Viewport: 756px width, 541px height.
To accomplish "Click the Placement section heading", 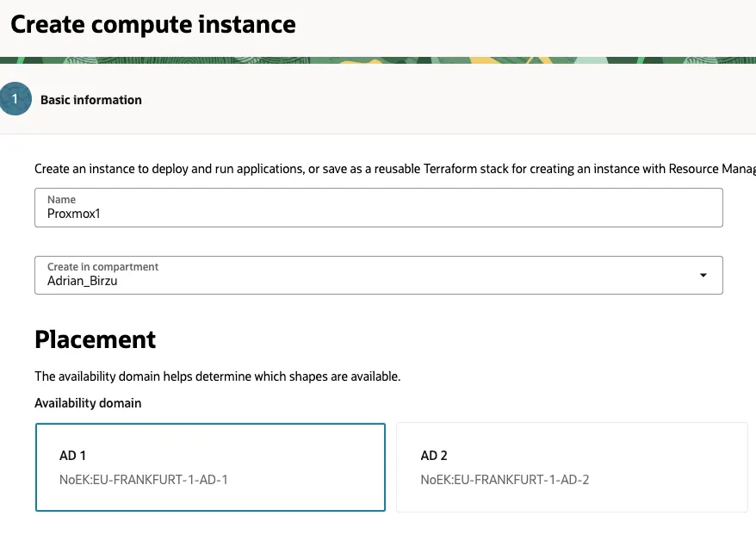I will click(95, 339).
